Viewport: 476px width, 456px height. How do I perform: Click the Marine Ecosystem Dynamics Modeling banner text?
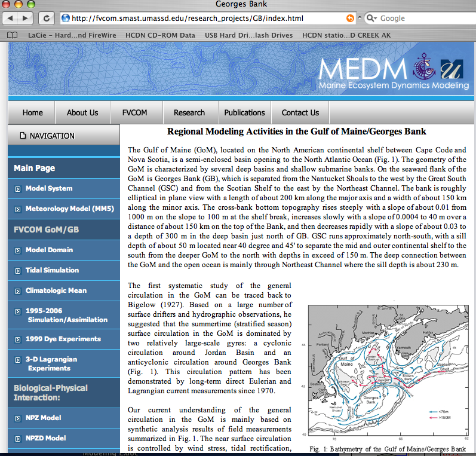394,85
